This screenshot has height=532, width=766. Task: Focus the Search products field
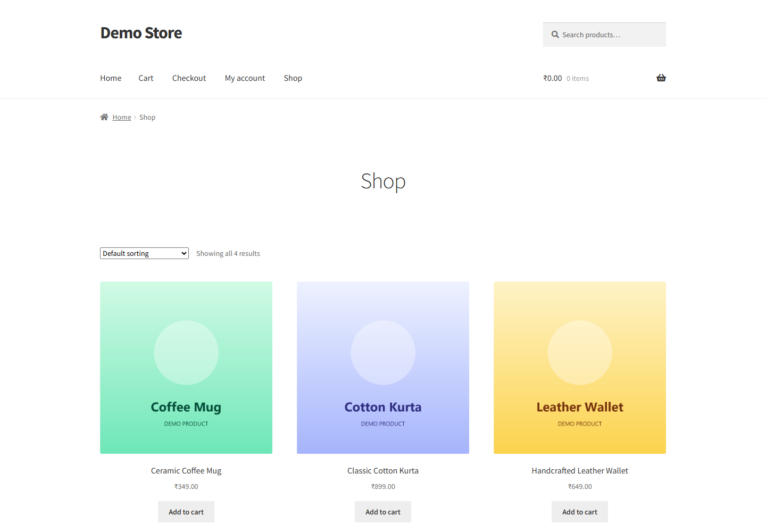[604, 35]
